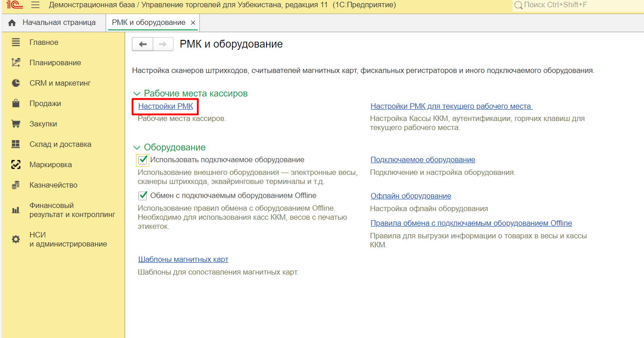Screen dimensions: 644x338
Task: Collapse the Оборудование section
Action: pyautogui.click(x=137, y=148)
